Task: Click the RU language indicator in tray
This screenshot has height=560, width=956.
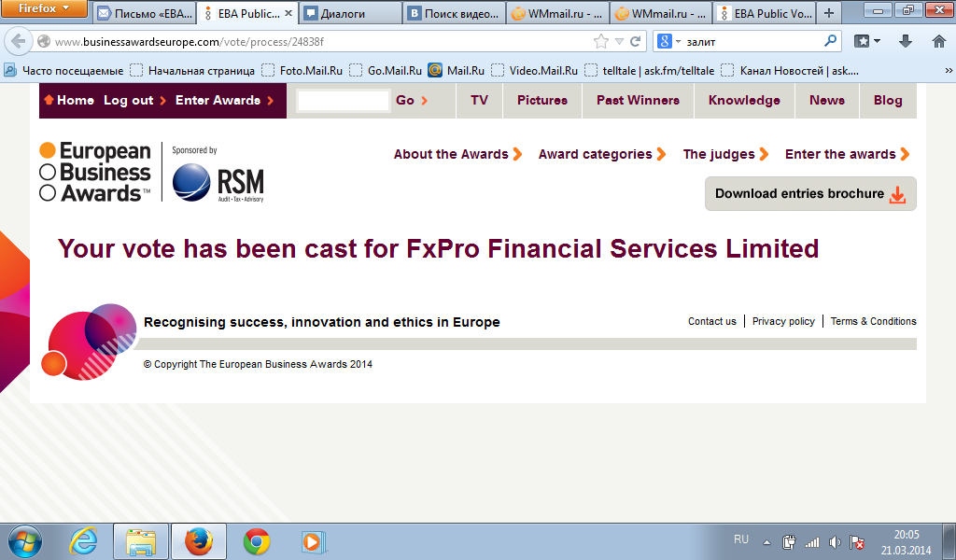Action: pos(740,539)
